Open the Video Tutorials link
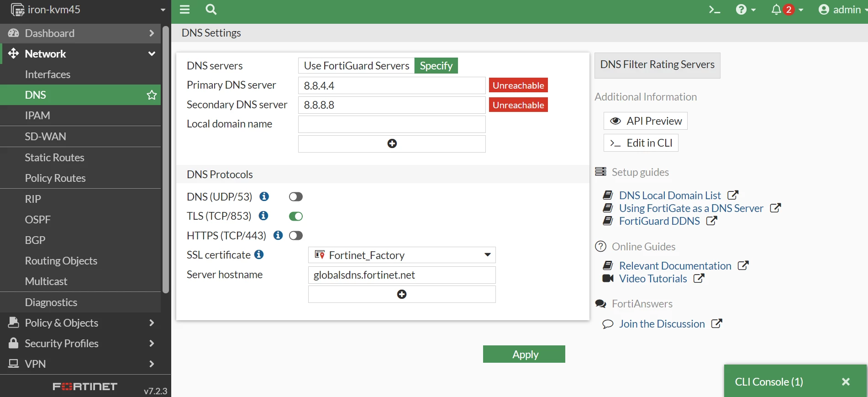Screen dimensions: 868x397 pyautogui.click(x=653, y=279)
